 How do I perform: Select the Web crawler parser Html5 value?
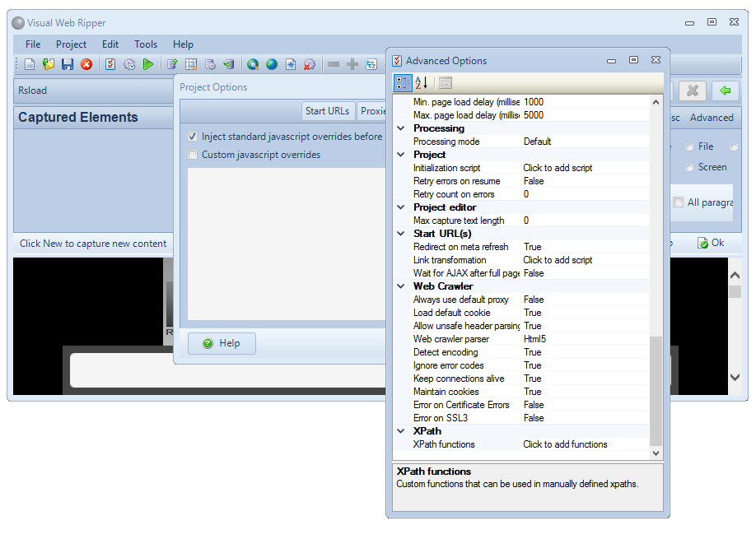point(585,338)
